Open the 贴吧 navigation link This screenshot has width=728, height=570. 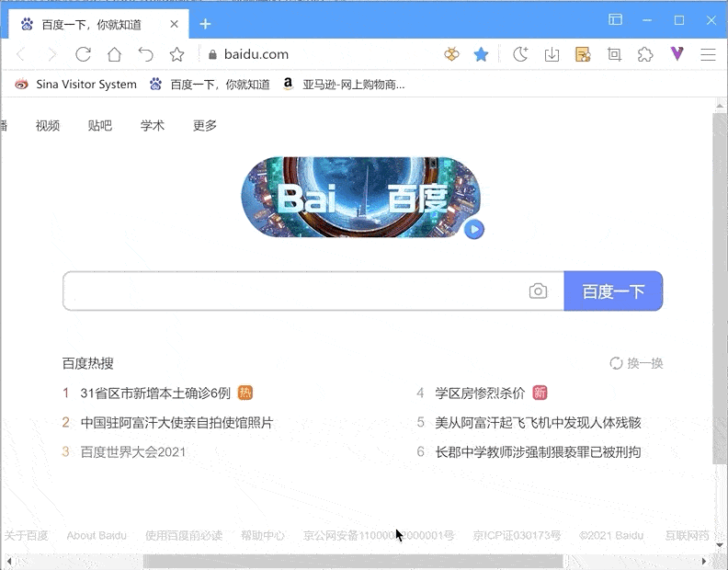(100, 125)
